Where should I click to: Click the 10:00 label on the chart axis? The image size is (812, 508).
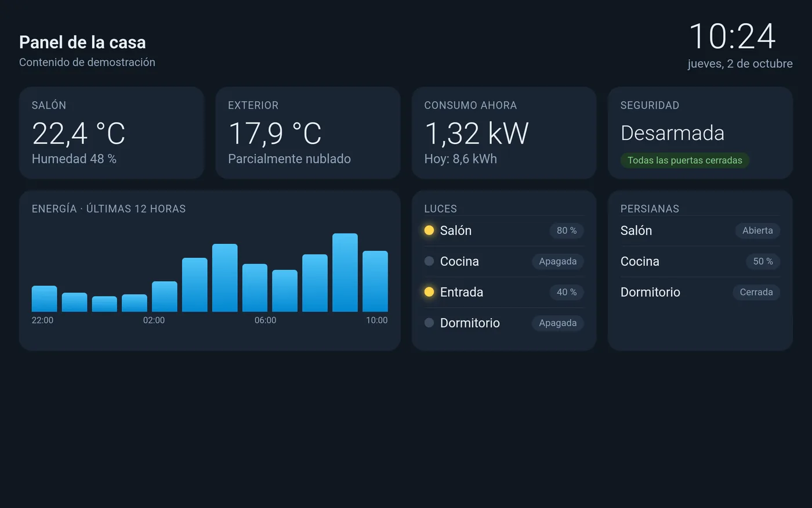[376, 320]
